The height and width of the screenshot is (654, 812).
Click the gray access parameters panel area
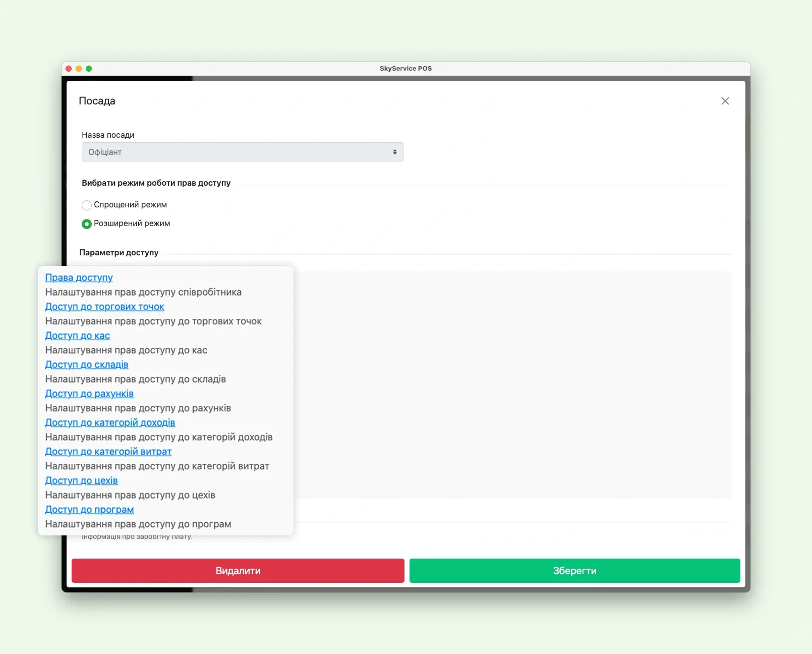pyautogui.click(x=512, y=385)
